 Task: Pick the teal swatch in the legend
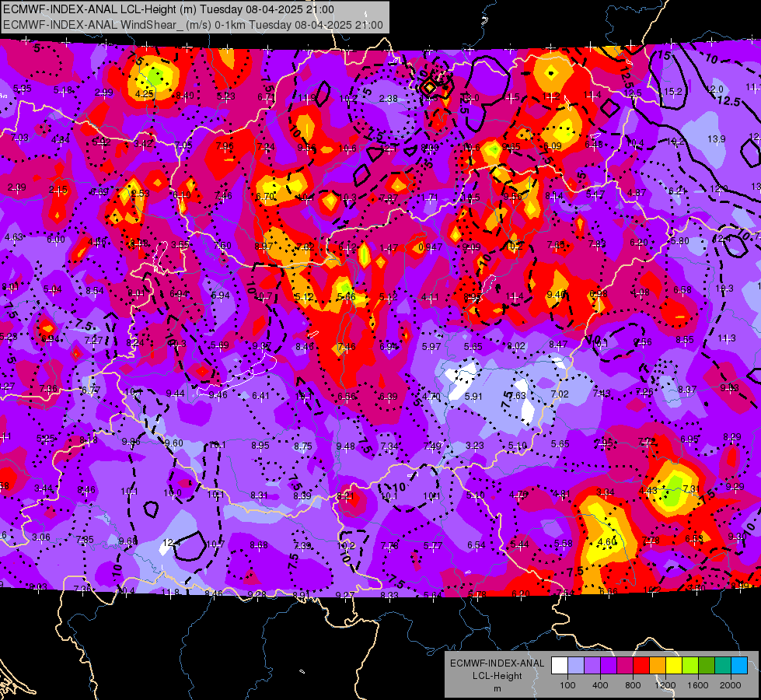pos(723,666)
